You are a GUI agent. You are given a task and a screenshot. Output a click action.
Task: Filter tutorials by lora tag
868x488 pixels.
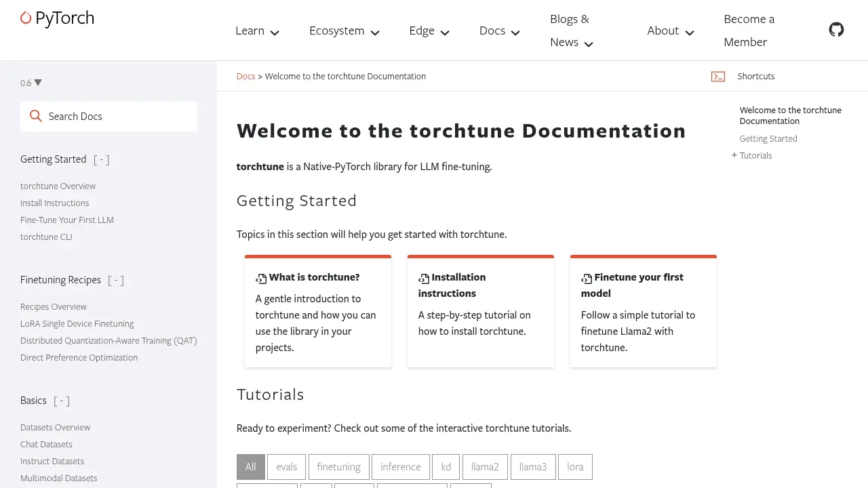pyautogui.click(x=576, y=466)
